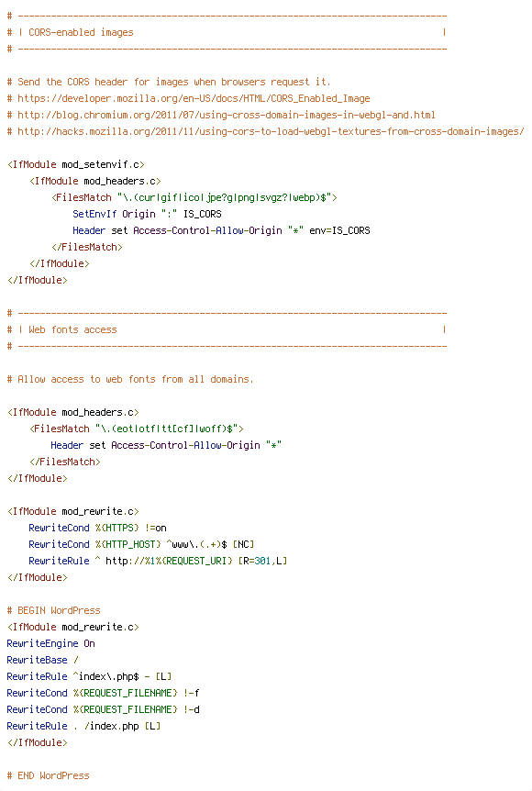Click the RewriteCond %{HTTPS} !=on line
This screenshot has width=532, height=791.
[x=97, y=529]
